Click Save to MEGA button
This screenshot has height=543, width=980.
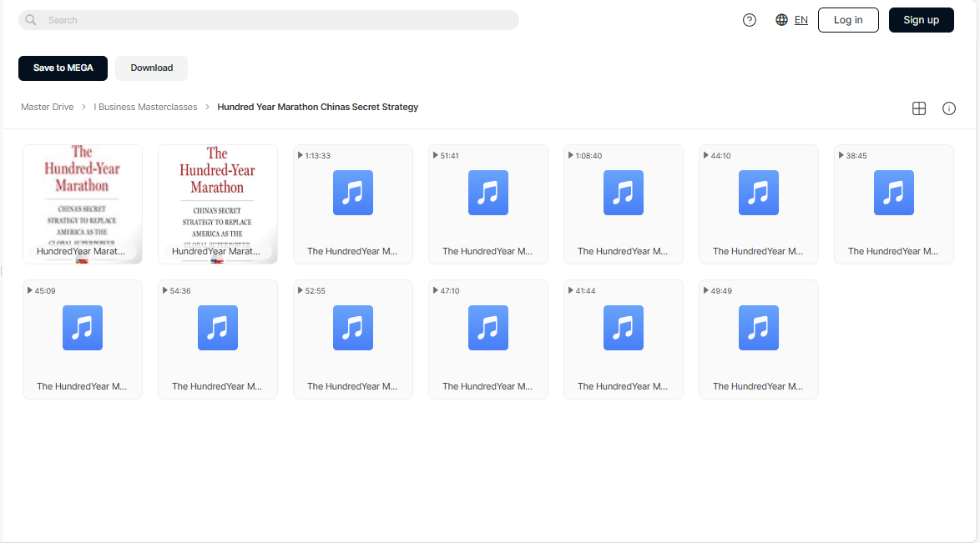pos(63,68)
